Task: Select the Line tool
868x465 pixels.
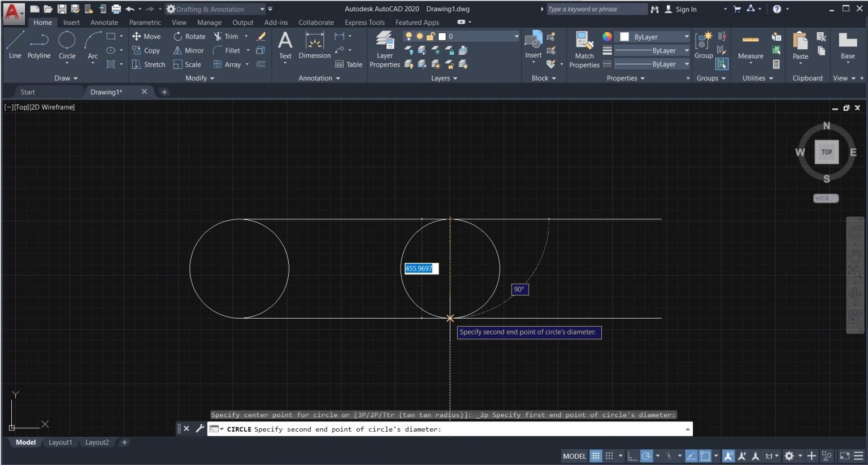Action: point(15,45)
